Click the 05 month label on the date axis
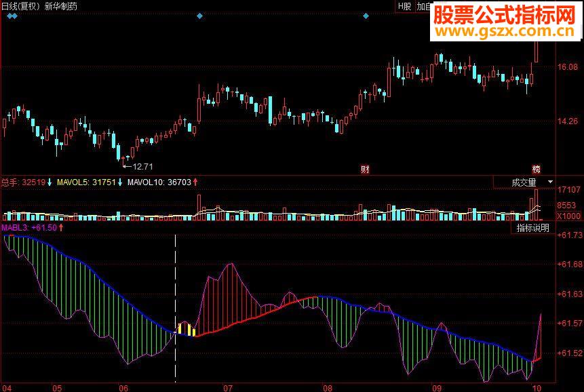Screen dimensions: 584x392 tap(56, 388)
